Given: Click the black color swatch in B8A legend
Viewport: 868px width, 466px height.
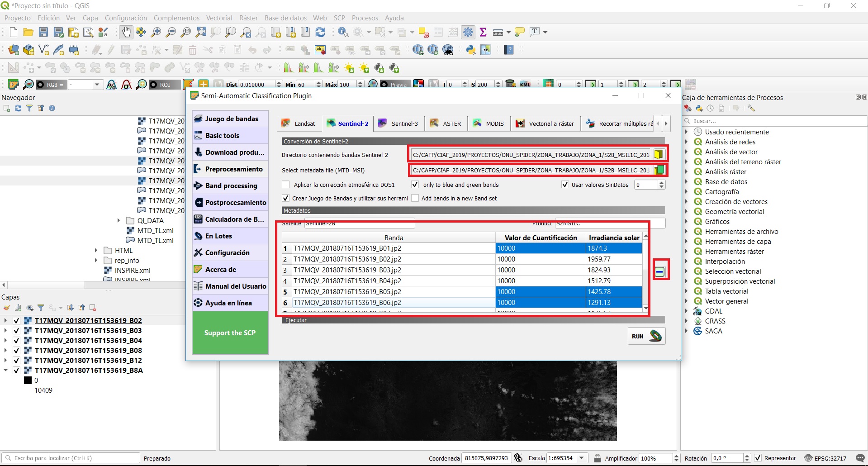Looking at the screenshot, I should point(28,380).
